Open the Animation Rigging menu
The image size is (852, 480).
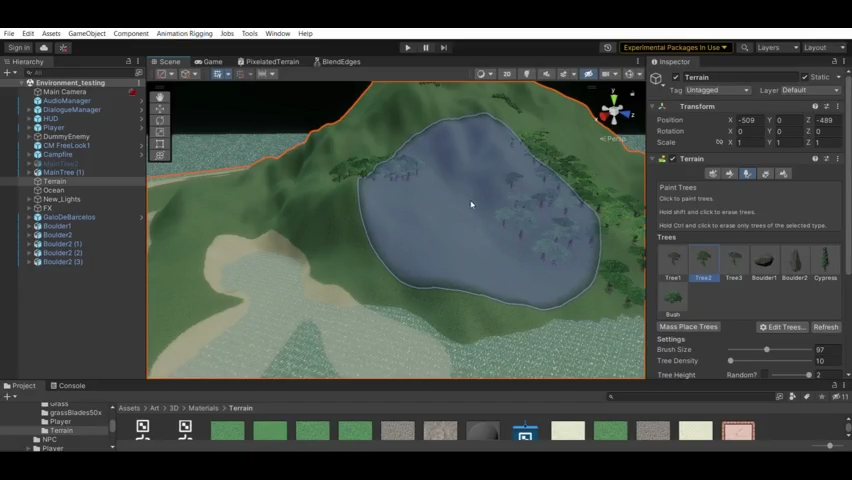click(x=184, y=34)
